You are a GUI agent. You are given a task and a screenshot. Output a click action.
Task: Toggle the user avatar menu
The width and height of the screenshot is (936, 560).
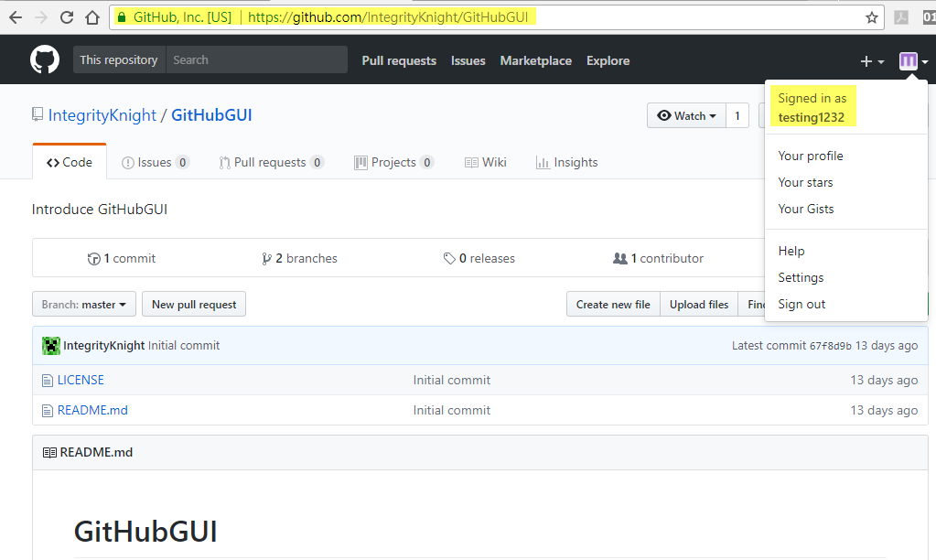(913, 61)
